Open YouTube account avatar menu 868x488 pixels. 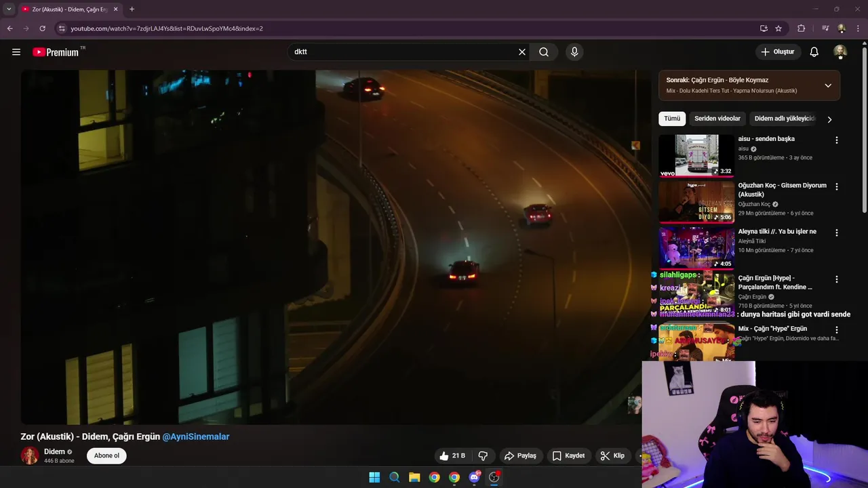(840, 52)
